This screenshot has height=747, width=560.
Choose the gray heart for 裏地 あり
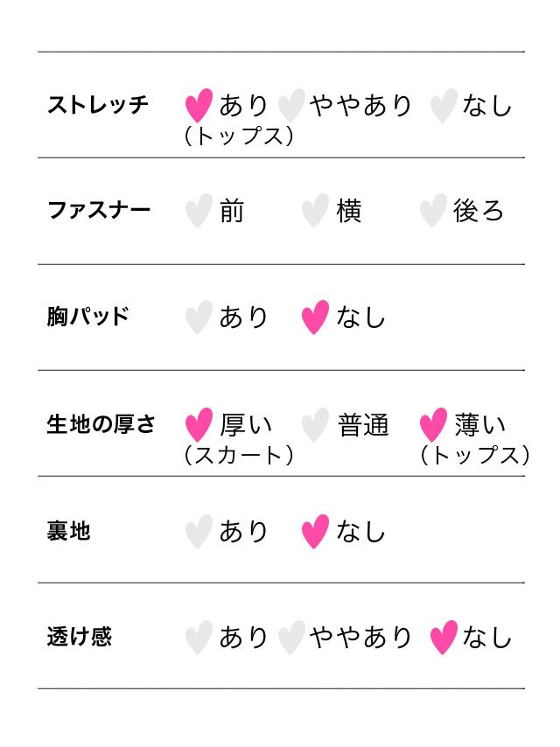[x=199, y=531]
